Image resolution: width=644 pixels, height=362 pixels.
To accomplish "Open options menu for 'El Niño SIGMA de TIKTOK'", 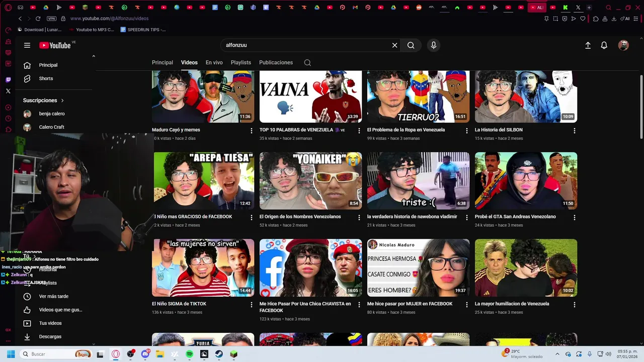I will [x=252, y=305].
